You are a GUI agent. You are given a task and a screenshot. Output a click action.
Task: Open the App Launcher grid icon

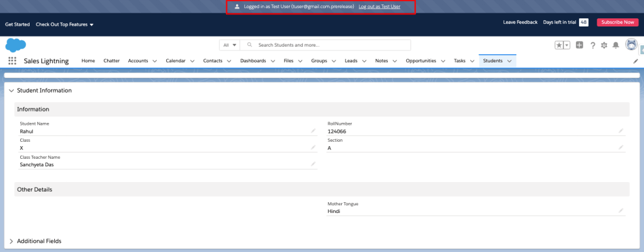click(12, 61)
